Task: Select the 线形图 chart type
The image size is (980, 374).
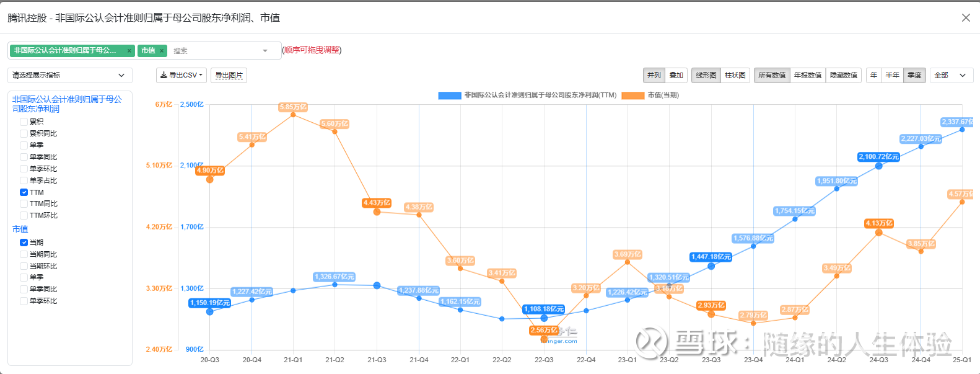Action: 706,75
